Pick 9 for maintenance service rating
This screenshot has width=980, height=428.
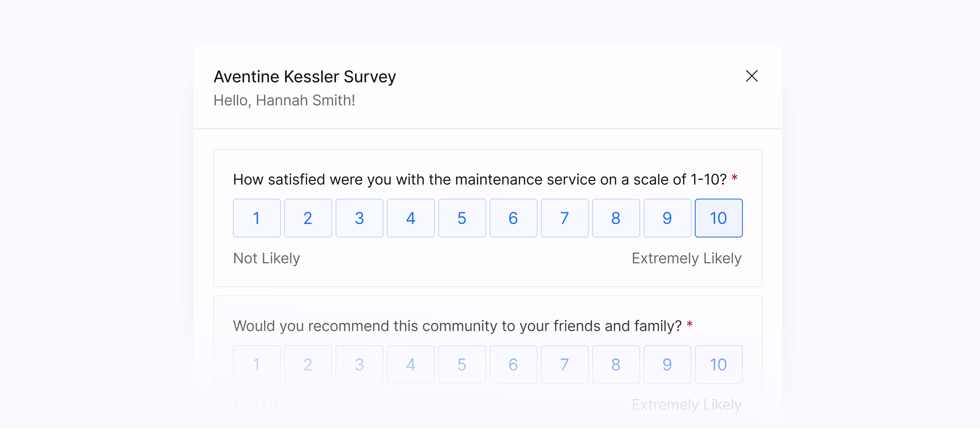coord(667,218)
